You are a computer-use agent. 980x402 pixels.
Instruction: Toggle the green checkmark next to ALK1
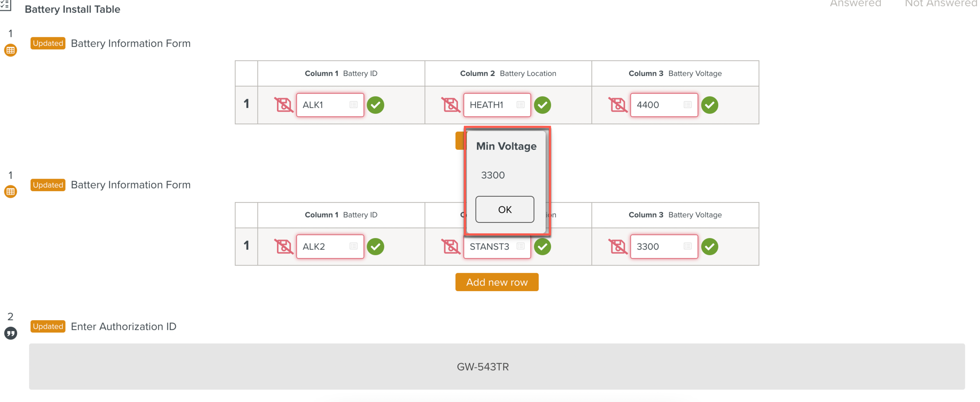376,105
